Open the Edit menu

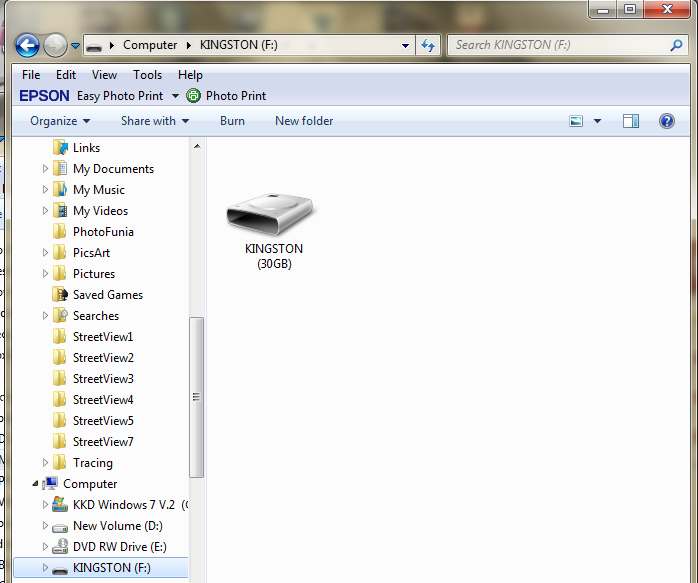click(66, 75)
